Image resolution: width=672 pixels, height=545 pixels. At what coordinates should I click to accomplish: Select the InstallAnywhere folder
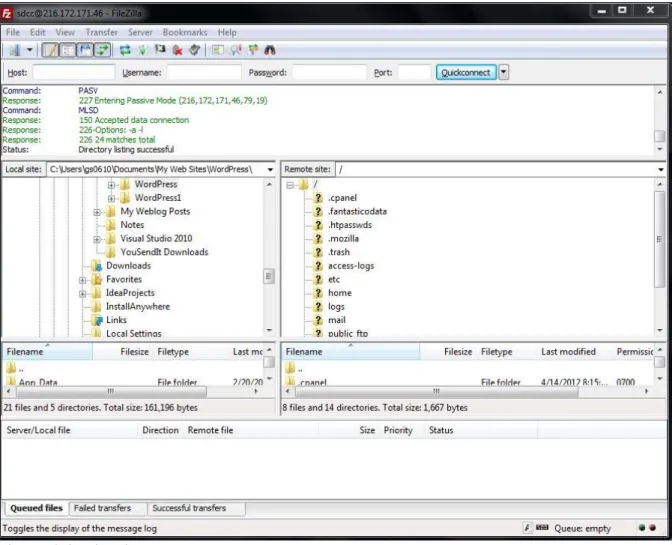138,306
